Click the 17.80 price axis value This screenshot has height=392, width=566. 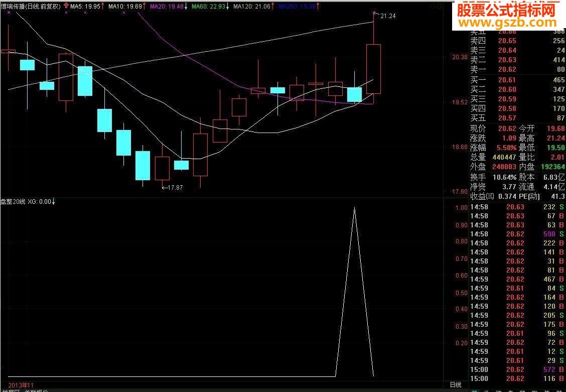460,192
